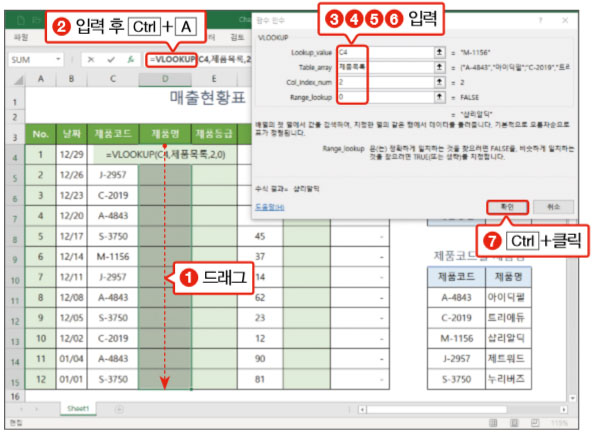Collapse dialog icon beside Table_array field
Screen dimensions: 595x436
coord(439,67)
